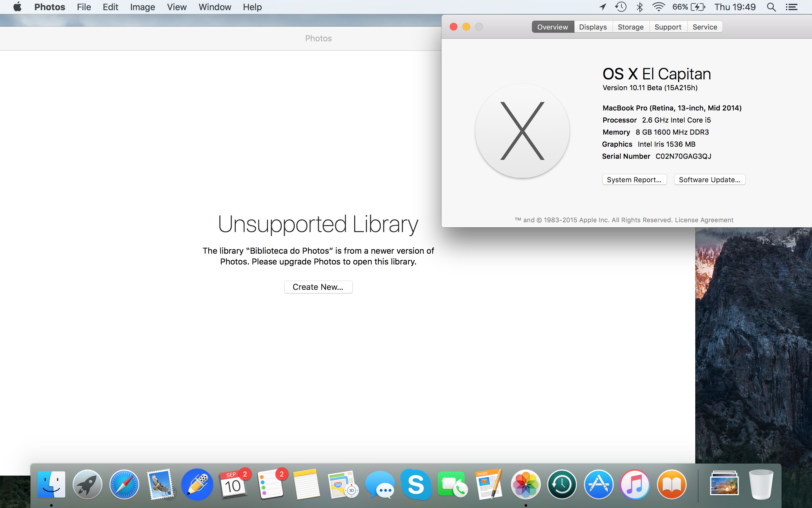Open Calendar showing SEP 10

click(234, 485)
